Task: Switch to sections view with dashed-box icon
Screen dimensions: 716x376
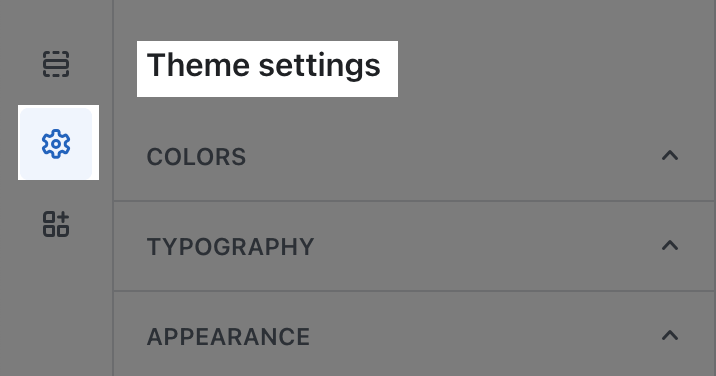Action: click(x=56, y=64)
